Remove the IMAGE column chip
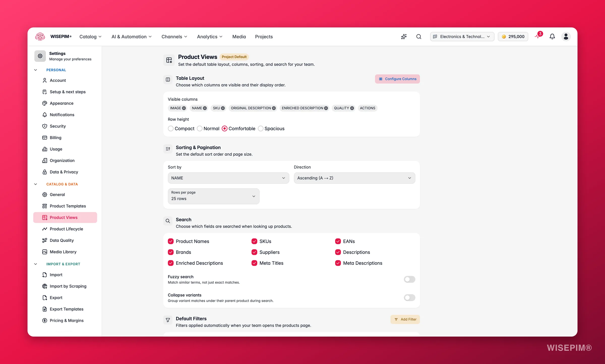 coord(184,108)
